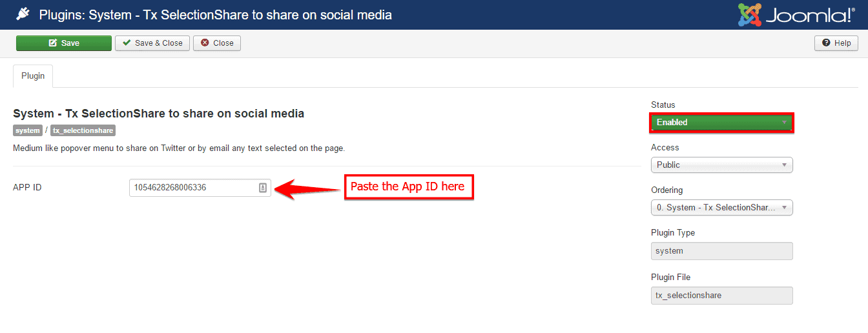Screen dimensions: 868x333
Task: Open the Help button
Action: click(x=836, y=43)
